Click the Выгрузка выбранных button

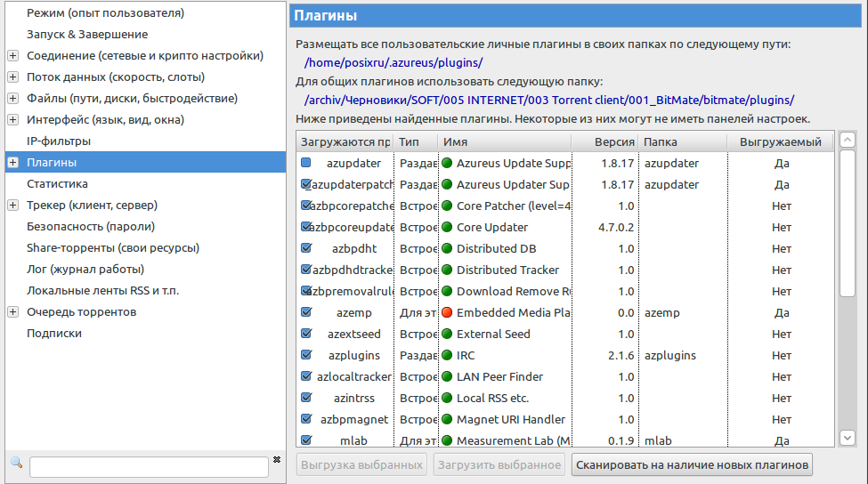click(x=361, y=464)
